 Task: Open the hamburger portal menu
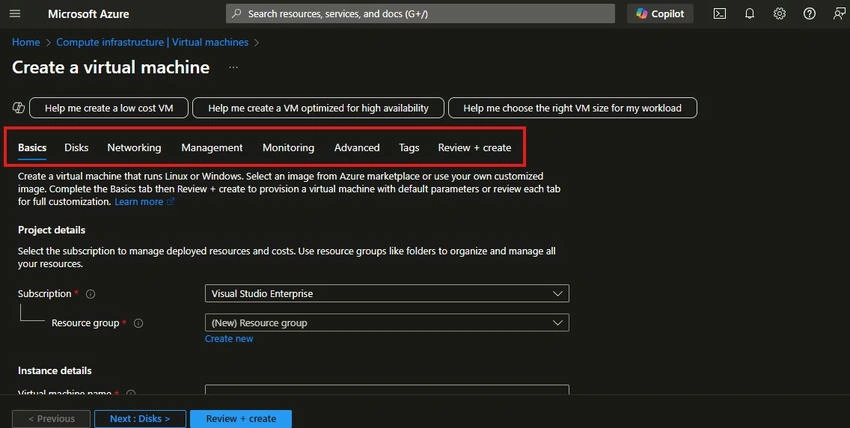(15, 14)
